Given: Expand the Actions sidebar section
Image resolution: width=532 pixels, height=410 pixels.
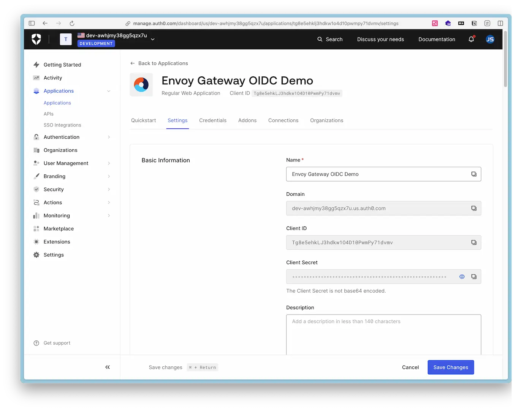Looking at the screenshot, I should pos(109,203).
